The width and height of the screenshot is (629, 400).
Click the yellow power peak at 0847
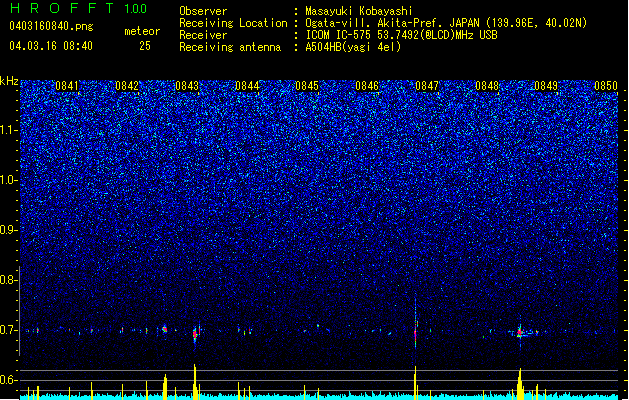pos(415,383)
